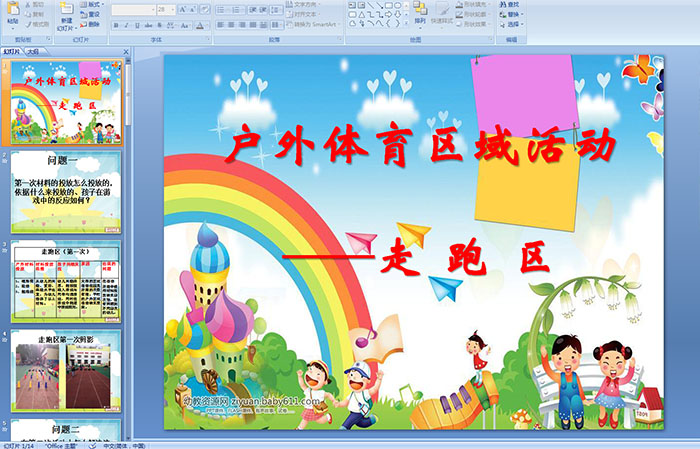
Task: Open the font size dropdown showing 28
Action: point(166,10)
